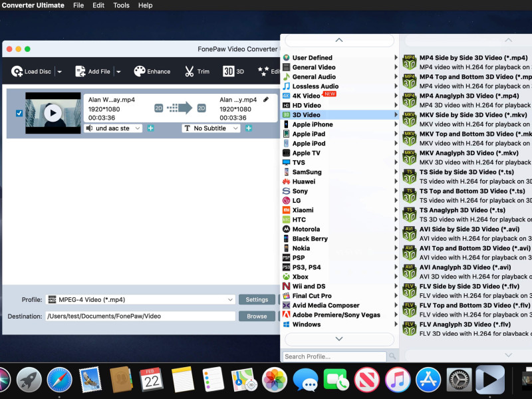Choose AVI Side by Side 3D Video
The height and width of the screenshot is (399, 532).
467,234
